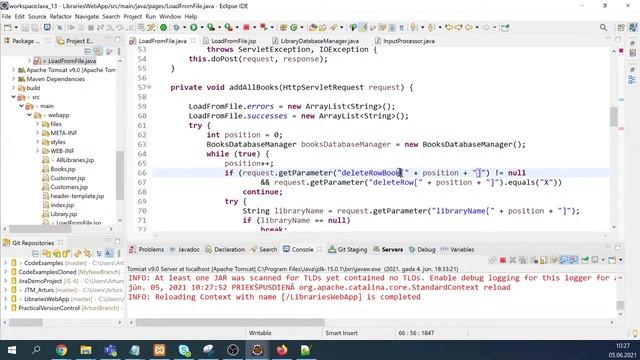This screenshot has height=360, width=640.
Task: Switch to the Servers tab
Action: pos(388,249)
